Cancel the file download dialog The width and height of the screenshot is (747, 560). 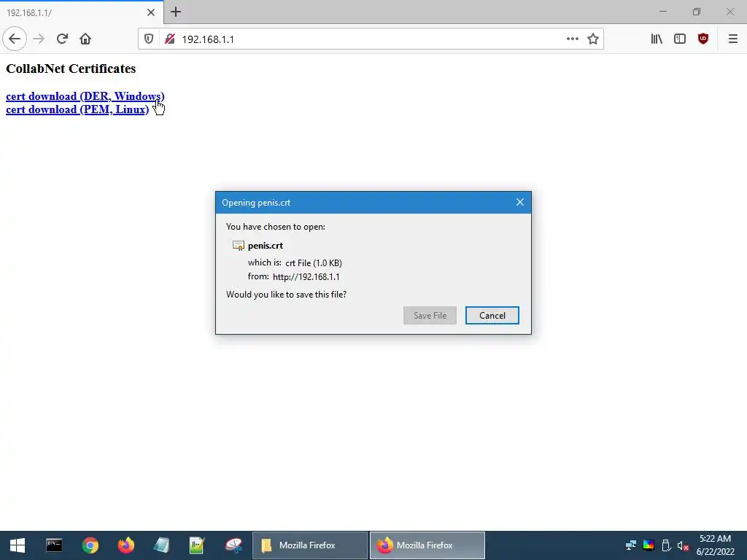tap(492, 315)
